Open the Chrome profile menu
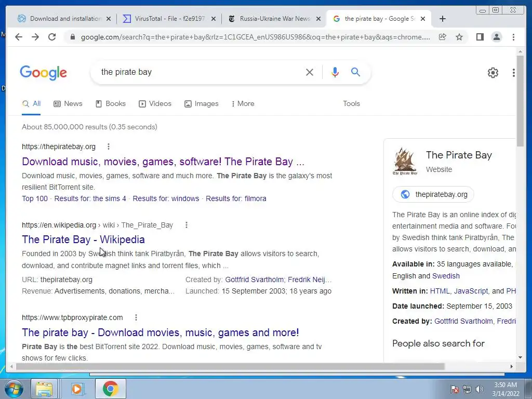Image resolution: width=532 pixels, height=399 pixels. click(x=496, y=37)
